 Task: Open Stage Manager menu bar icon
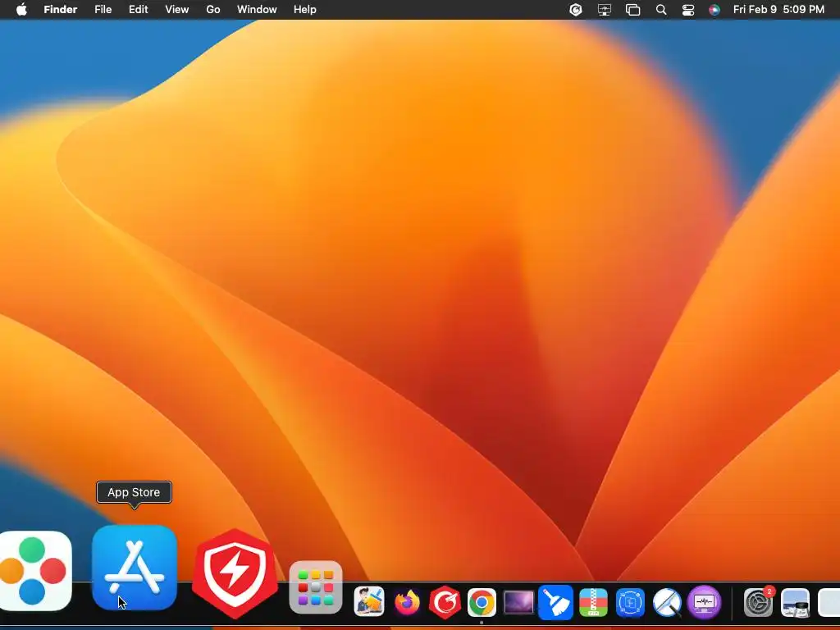pyautogui.click(x=632, y=10)
